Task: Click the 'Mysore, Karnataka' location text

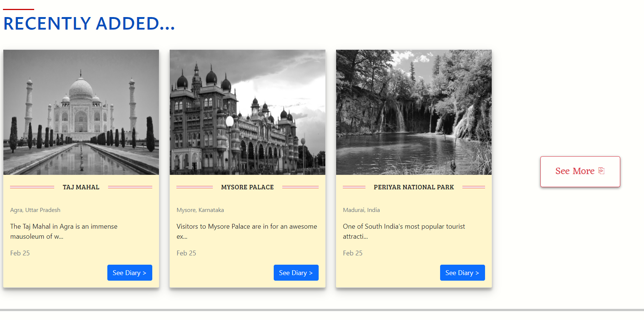Action: pyautogui.click(x=200, y=210)
